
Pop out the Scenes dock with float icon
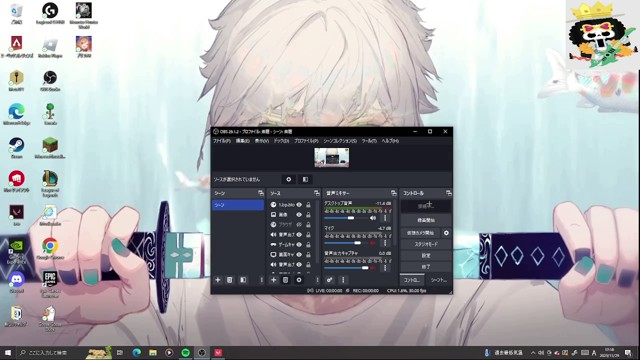(260, 193)
